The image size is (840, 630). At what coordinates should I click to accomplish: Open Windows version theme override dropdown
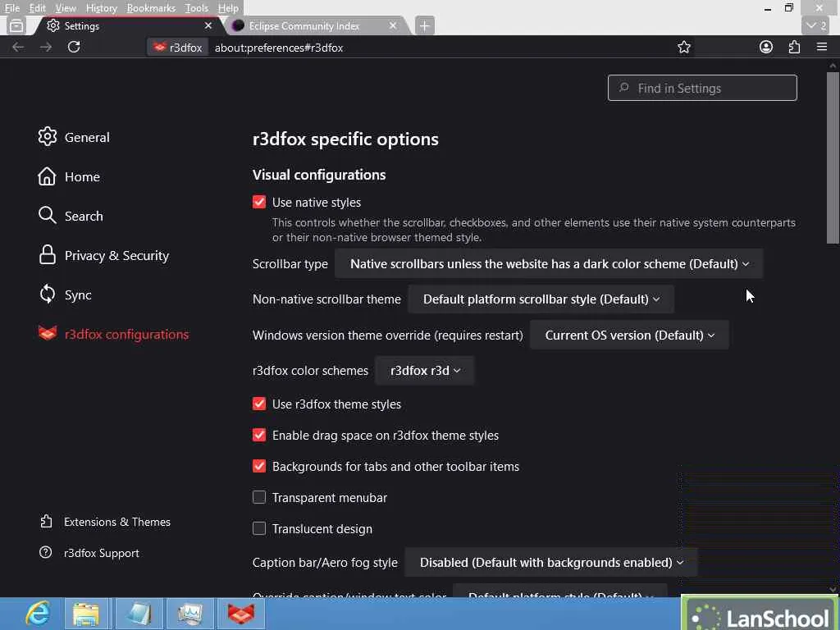point(629,335)
